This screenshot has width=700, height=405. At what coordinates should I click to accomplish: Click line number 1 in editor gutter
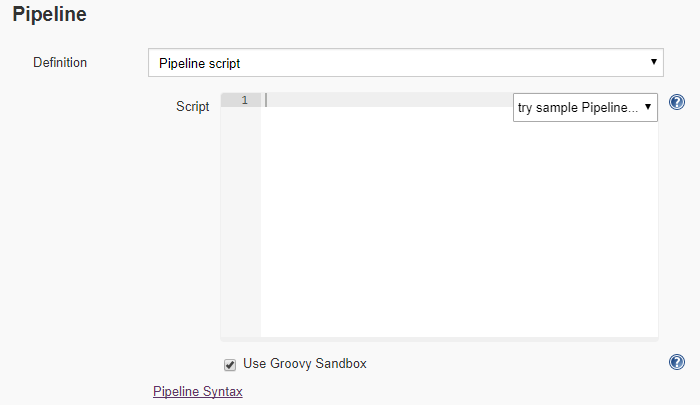[244, 100]
